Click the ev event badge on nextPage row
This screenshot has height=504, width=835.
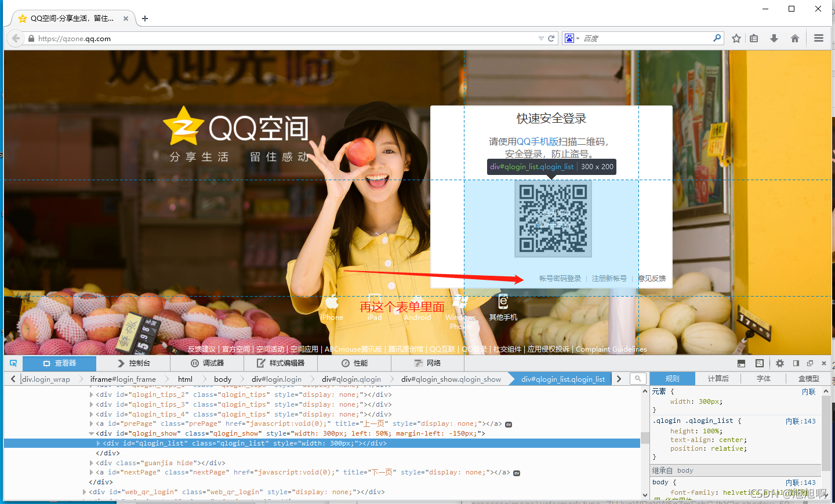pyautogui.click(x=517, y=473)
